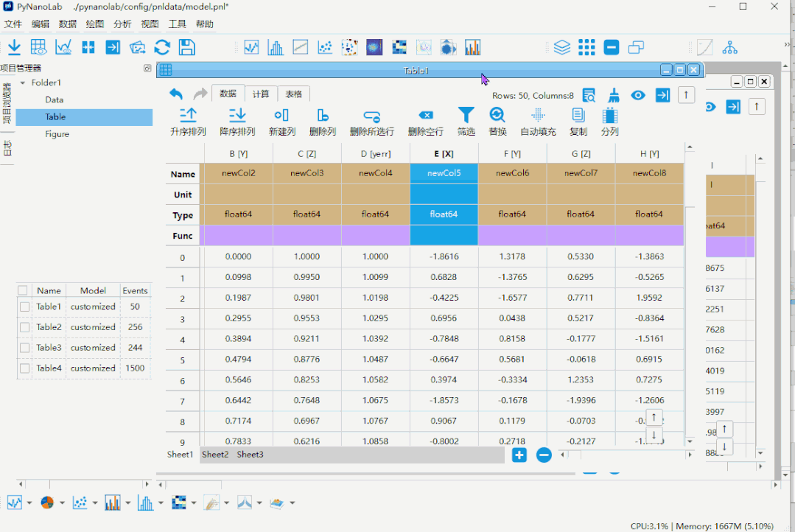Image resolution: width=795 pixels, height=532 pixels.
Task: Click the table view icon in toolbar
Action: coord(38,47)
